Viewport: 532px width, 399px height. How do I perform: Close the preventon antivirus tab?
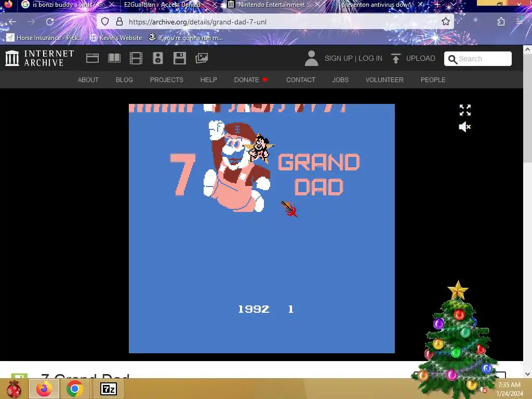(x=421, y=4)
